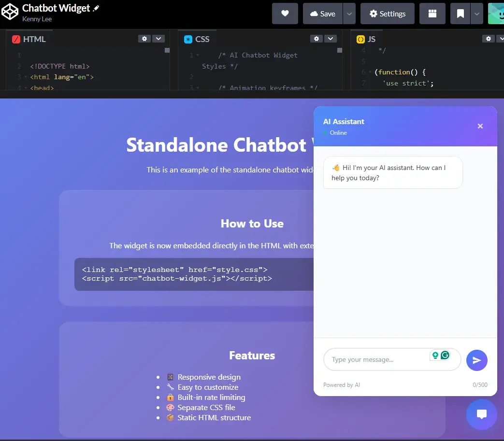Bookmark this pen
This screenshot has width=504, height=441.
pos(461,14)
